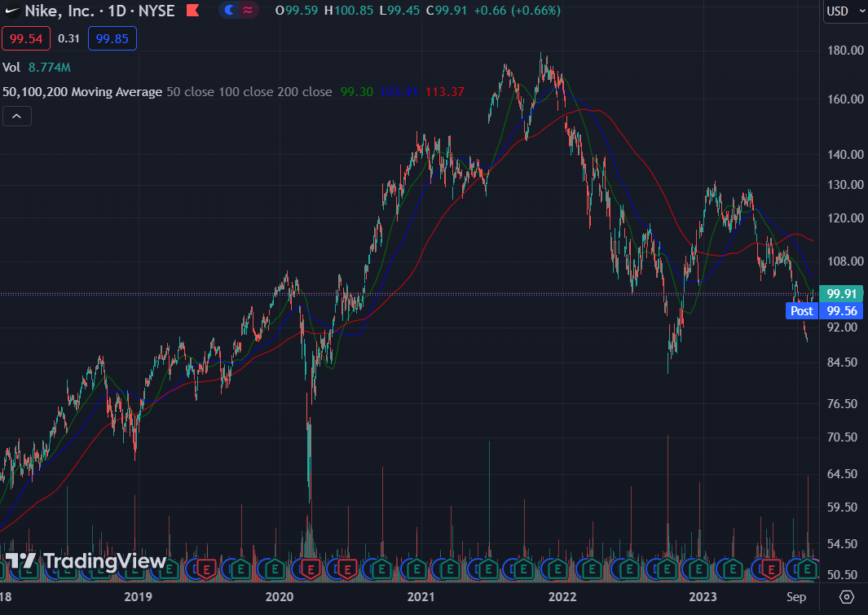Click the red 99.54 sell price button
868x615 pixels.
point(26,39)
